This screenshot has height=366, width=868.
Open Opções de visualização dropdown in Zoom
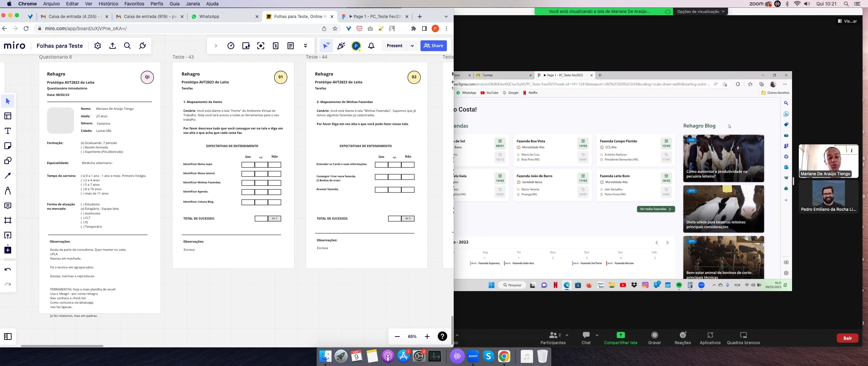701,12
